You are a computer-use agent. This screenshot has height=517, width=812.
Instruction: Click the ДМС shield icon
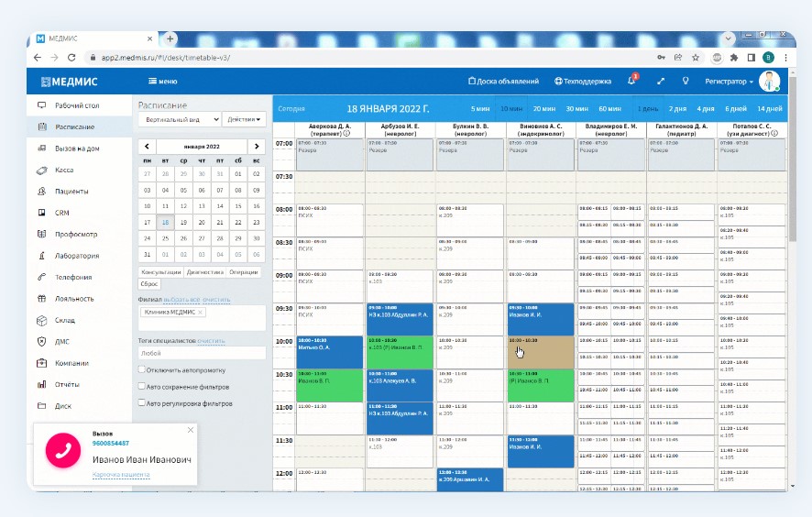click(x=42, y=341)
